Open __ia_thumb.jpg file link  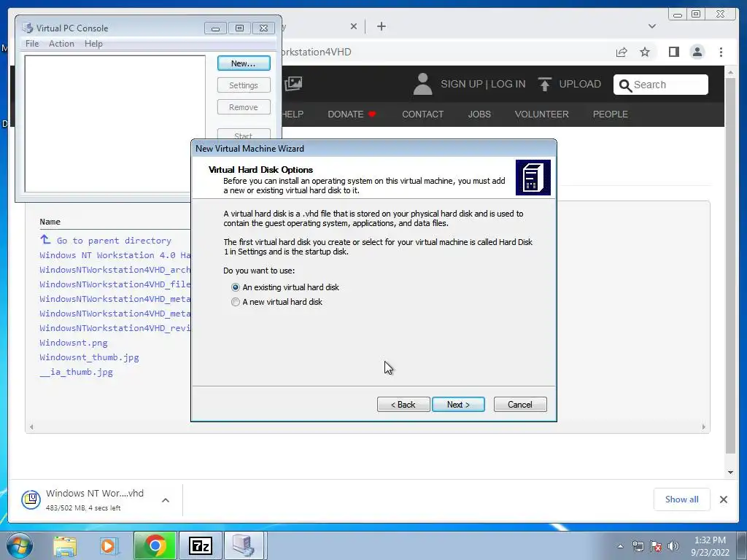[x=76, y=372]
